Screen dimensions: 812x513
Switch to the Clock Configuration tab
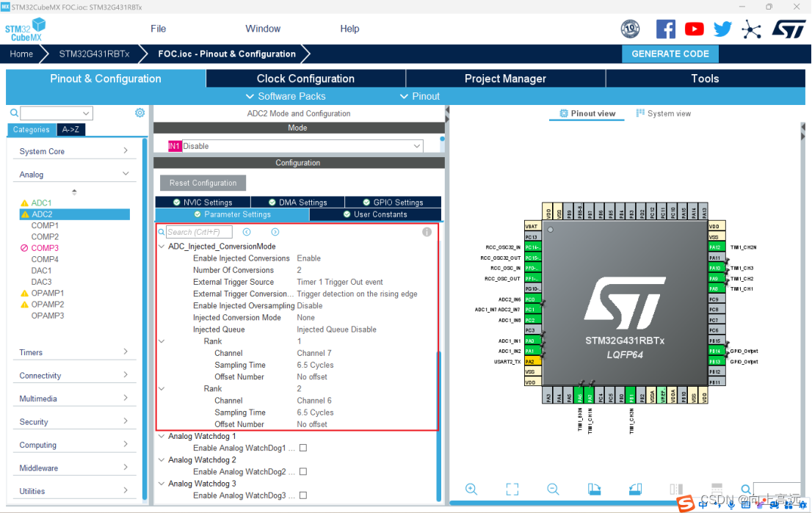click(305, 79)
